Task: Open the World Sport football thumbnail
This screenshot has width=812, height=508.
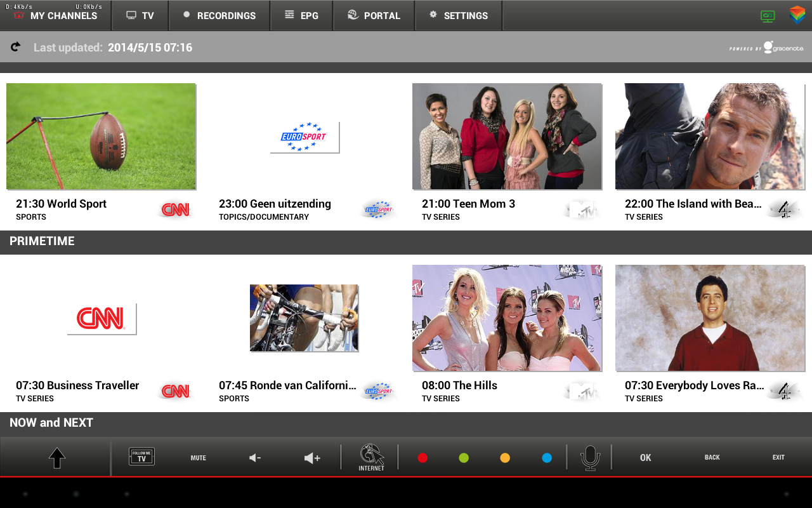Action: tap(101, 137)
